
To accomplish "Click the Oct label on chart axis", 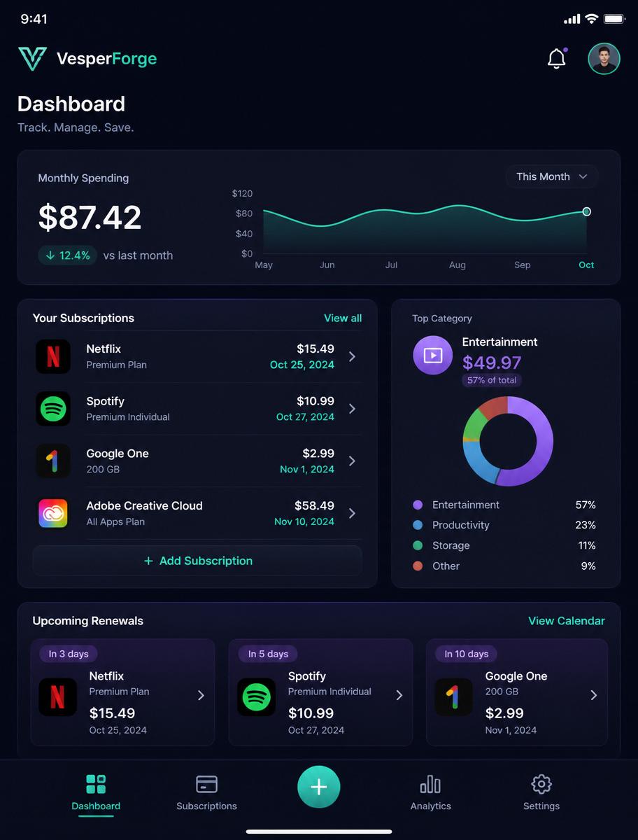I will pyautogui.click(x=586, y=265).
